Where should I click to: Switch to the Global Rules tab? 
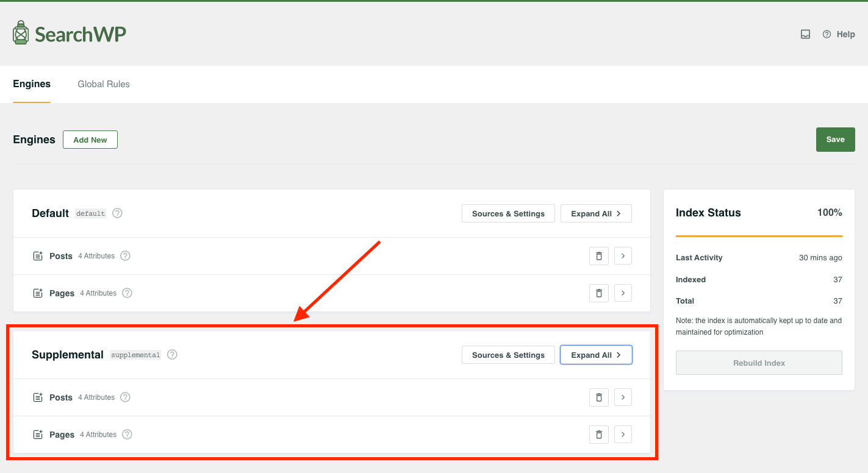[104, 84]
